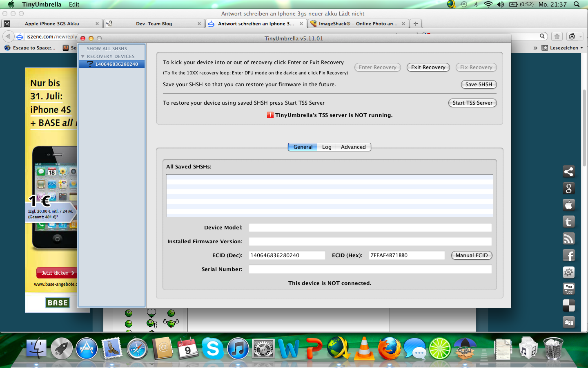Viewport: 588px width, 368px height.
Task: Open the Edit menu in menu bar
Action: pos(74,4)
